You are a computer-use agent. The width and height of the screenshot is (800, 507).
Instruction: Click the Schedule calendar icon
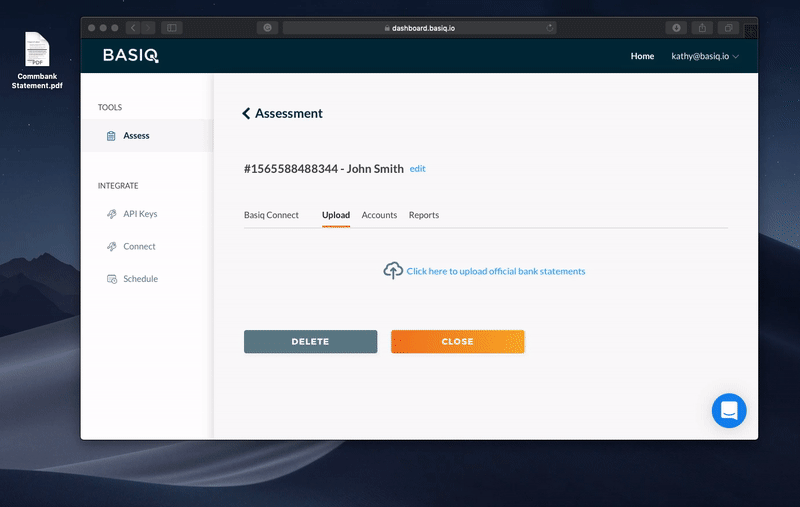[x=112, y=279]
